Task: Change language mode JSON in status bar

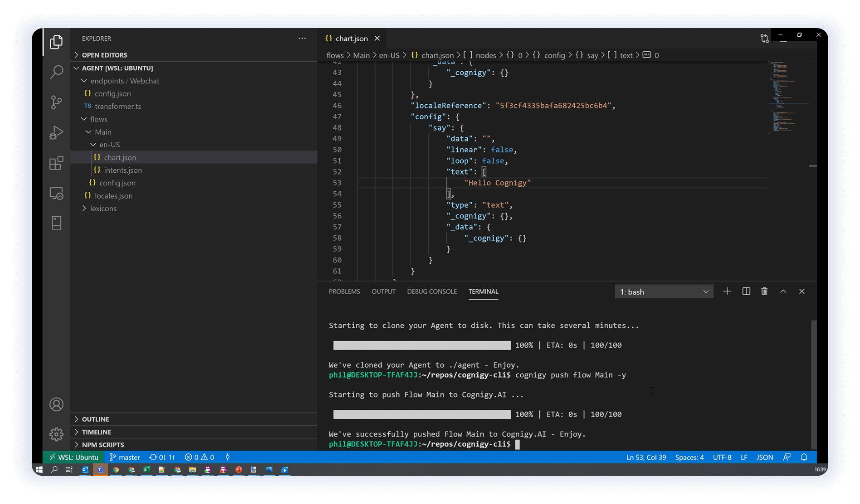Action: click(x=765, y=457)
